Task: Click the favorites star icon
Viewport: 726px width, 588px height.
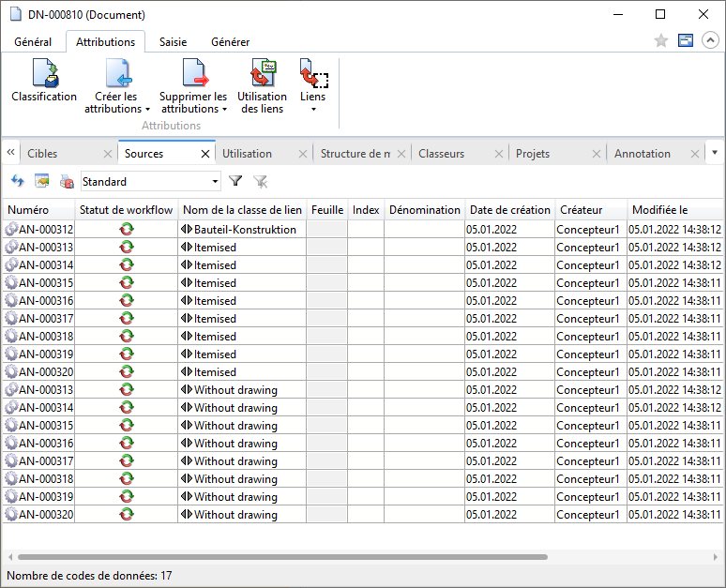Action: [660, 41]
